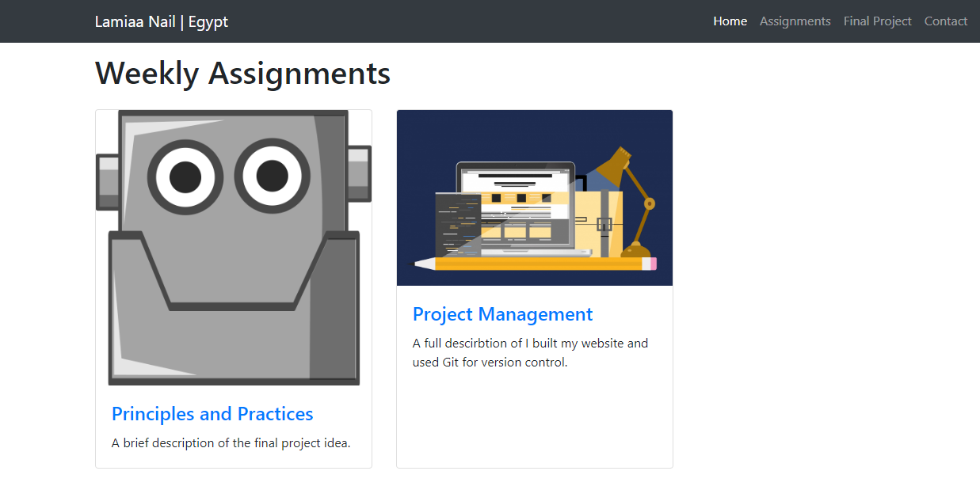Screen dimensions: 980x486
Task: Click the robot's mouth panel
Action: click(234, 269)
